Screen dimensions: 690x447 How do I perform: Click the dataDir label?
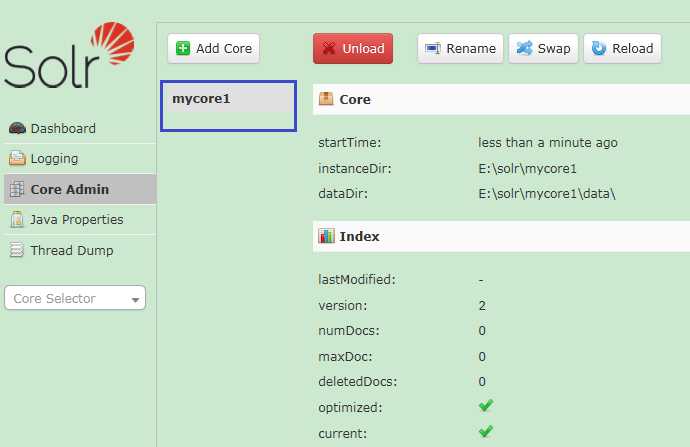[343, 194]
